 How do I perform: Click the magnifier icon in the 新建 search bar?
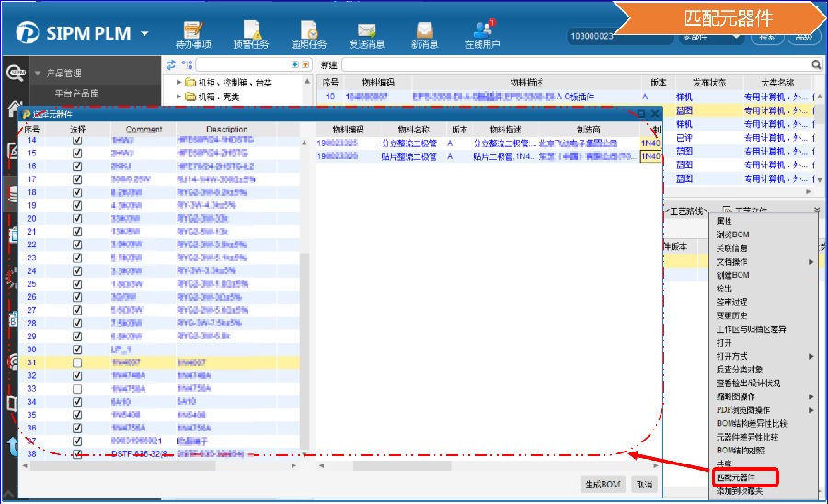click(816, 65)
